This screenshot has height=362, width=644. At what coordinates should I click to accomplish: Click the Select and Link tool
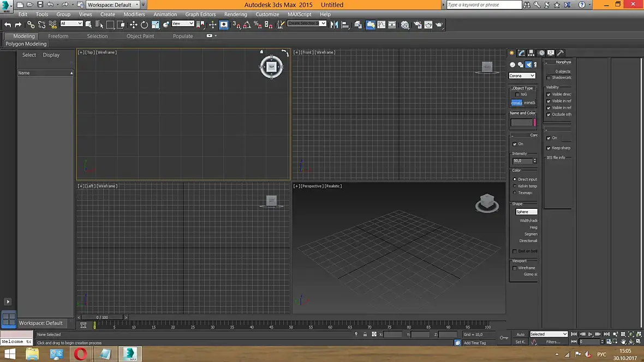pos(31,25)
